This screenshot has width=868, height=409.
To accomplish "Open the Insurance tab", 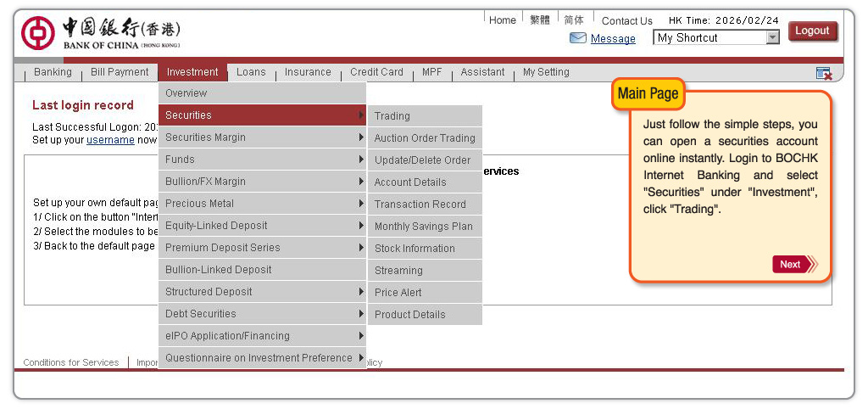I will [x=308, y=72].
